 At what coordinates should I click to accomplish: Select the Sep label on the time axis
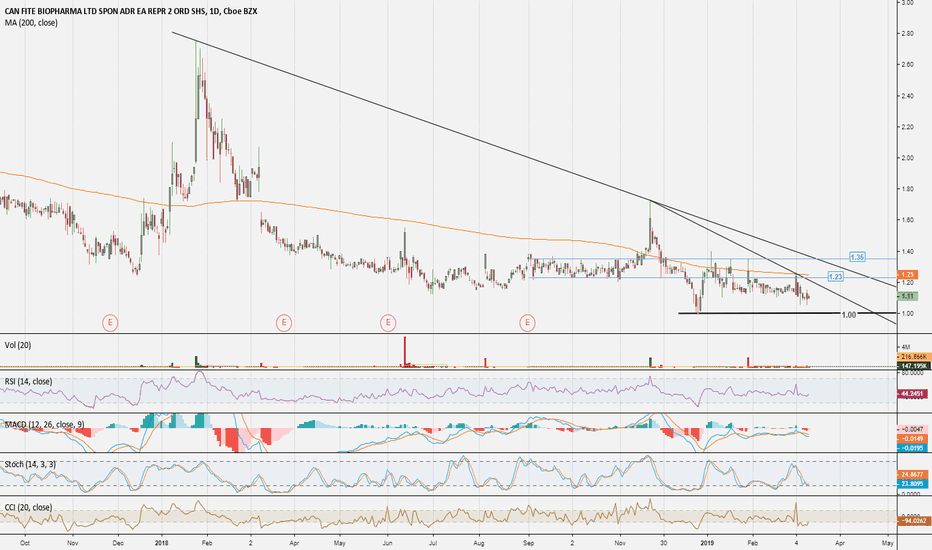[x=529, y=543]
